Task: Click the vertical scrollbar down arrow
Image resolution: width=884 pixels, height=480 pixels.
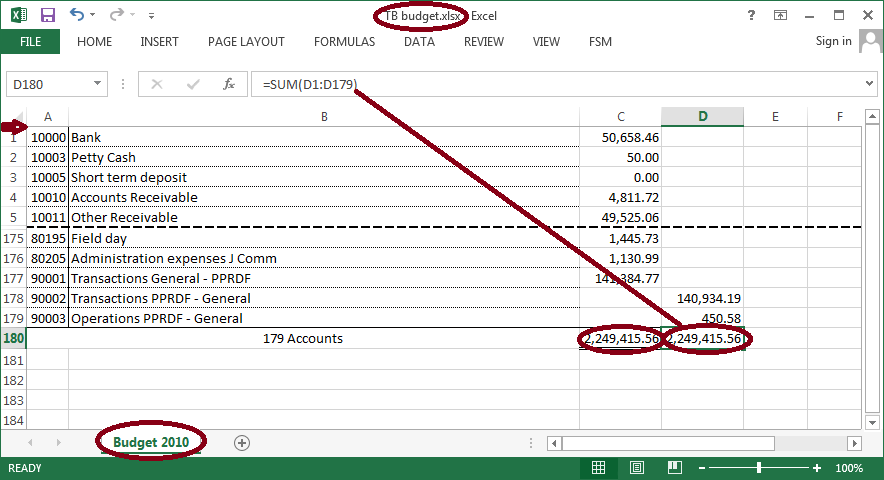Action: coord(872,422)
